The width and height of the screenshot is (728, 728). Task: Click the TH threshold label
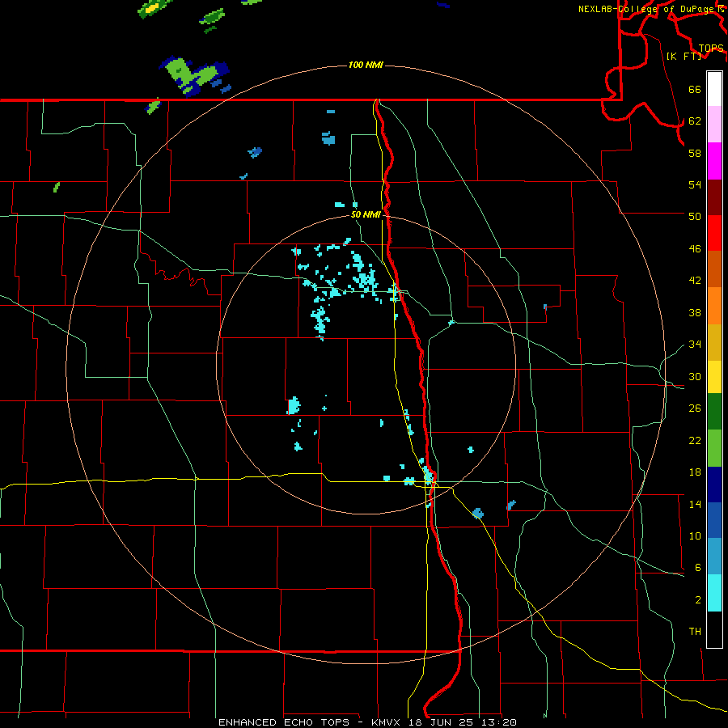tap(695, 632)
